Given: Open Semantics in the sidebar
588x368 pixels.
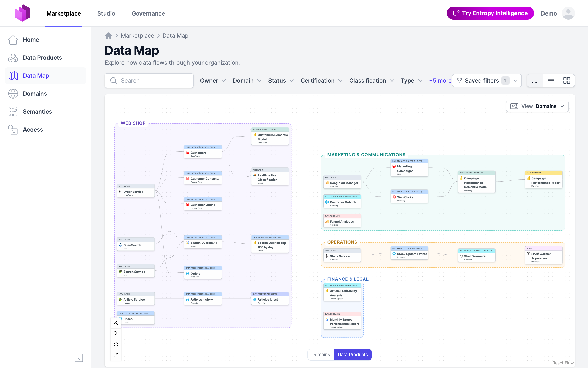Looking at the screenshot, I should pos(46,112).
